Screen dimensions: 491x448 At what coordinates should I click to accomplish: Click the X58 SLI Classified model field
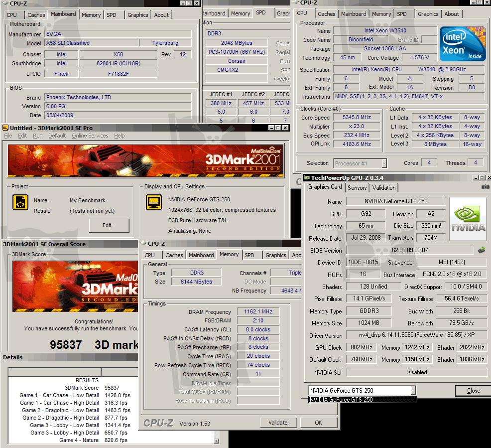pos(91,43)
